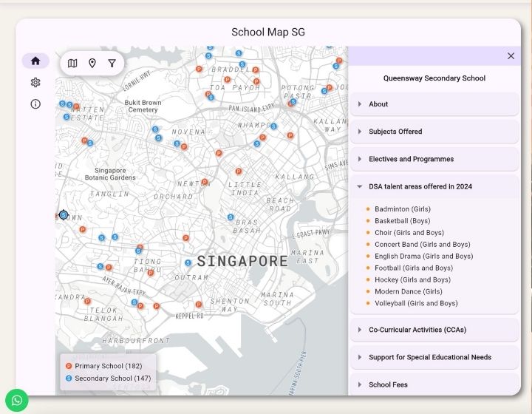Viewport: 532px width, 414px height.
Task: Click Volleyball (Girls and Boys) item
Action: tap(416, 303)
